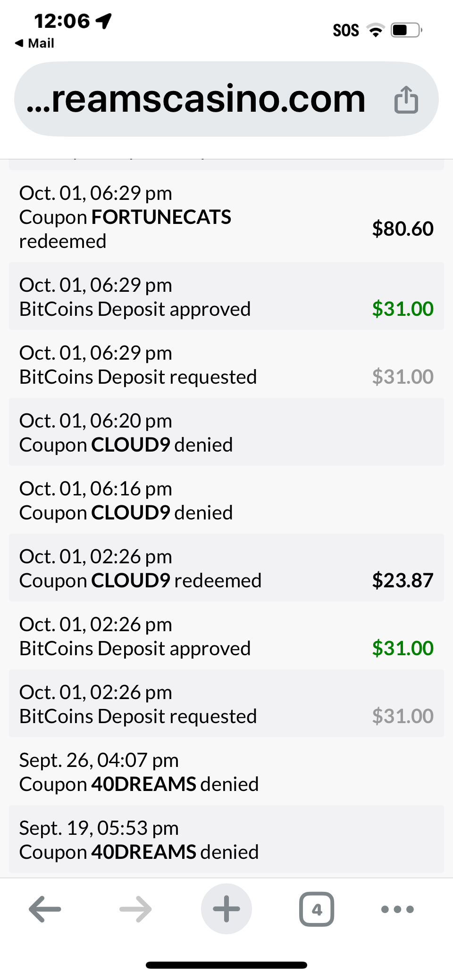Tap the forward arrow in bottom toolbar
The image size is (453, 980).
(x=135, y=908)
